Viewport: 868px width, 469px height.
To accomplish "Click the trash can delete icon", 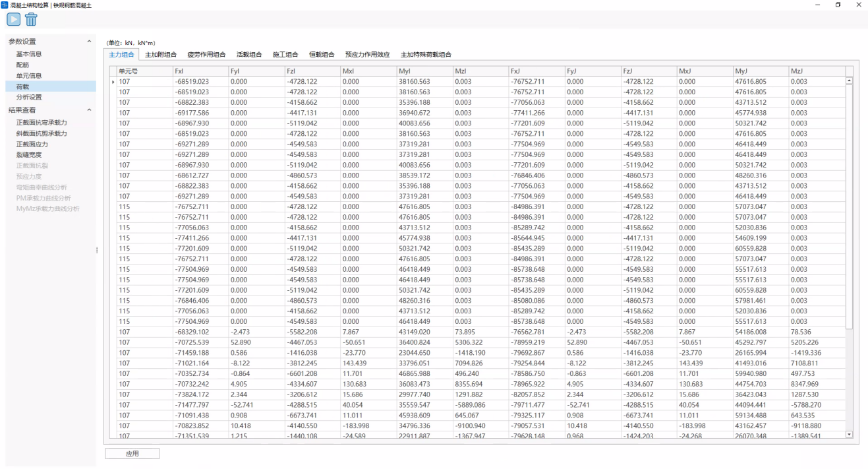I will [31, 19].
